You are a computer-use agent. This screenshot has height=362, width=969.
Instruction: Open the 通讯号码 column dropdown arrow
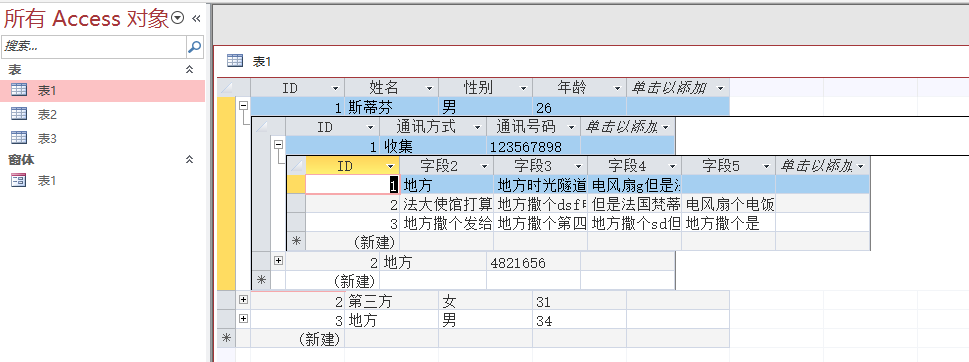[x=572, y=128]
